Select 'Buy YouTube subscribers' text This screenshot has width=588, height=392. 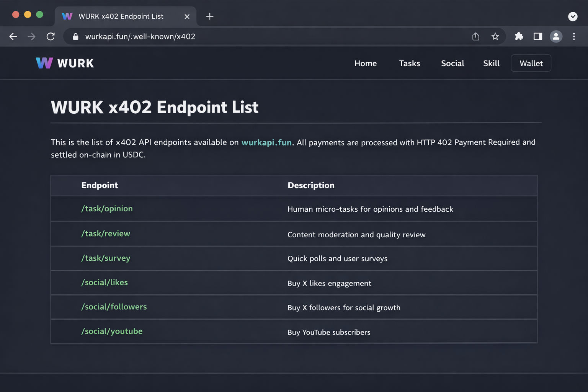tap(329, 332)
